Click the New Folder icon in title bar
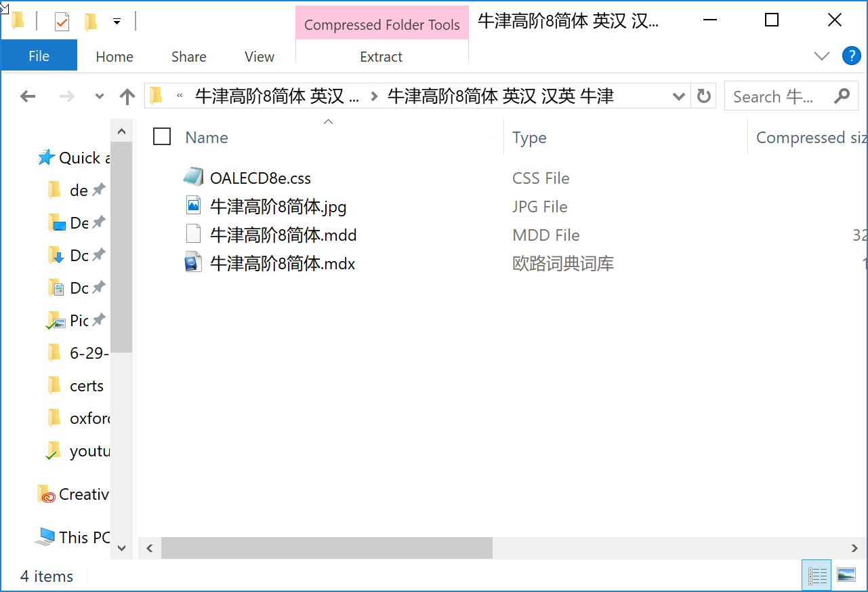 91,22
